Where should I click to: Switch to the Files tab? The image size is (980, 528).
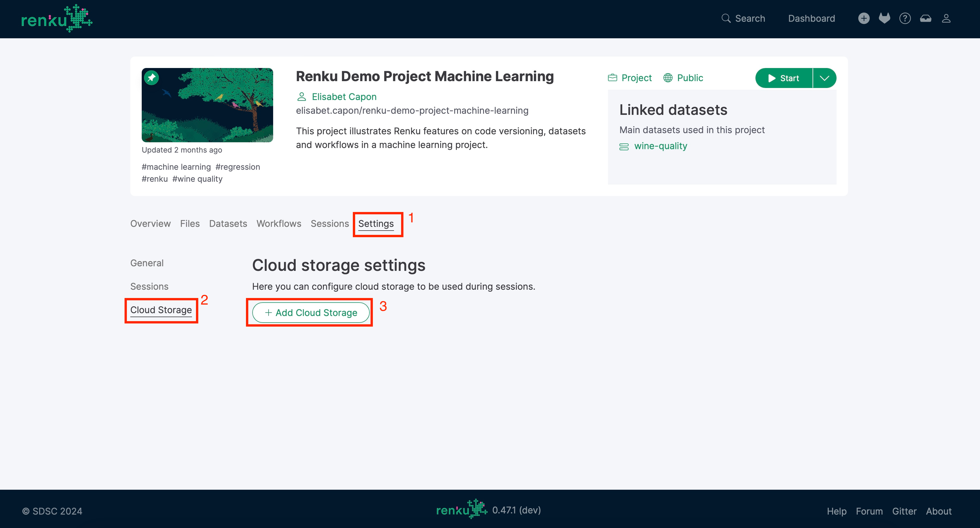click(x=189, y=224)
